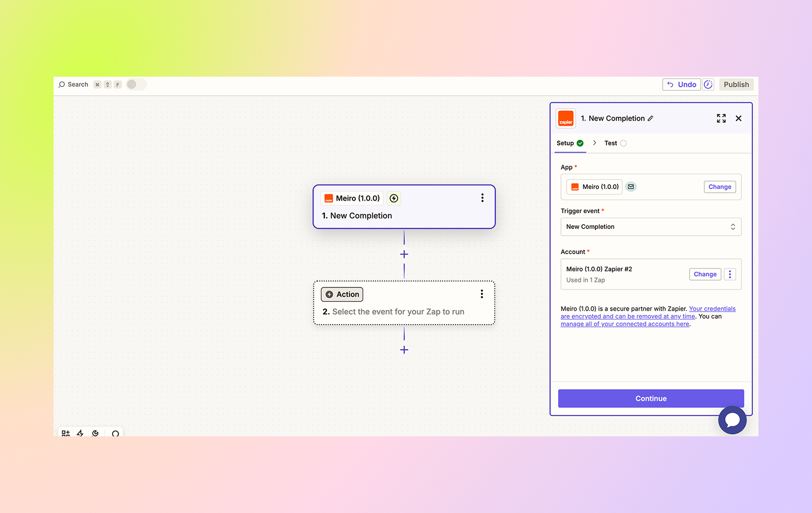Image resolution: width=812 pixels, height=513 pixels.
Task: Click the lightning bolt icon in bottom toolbar
Action: [80, 434]
